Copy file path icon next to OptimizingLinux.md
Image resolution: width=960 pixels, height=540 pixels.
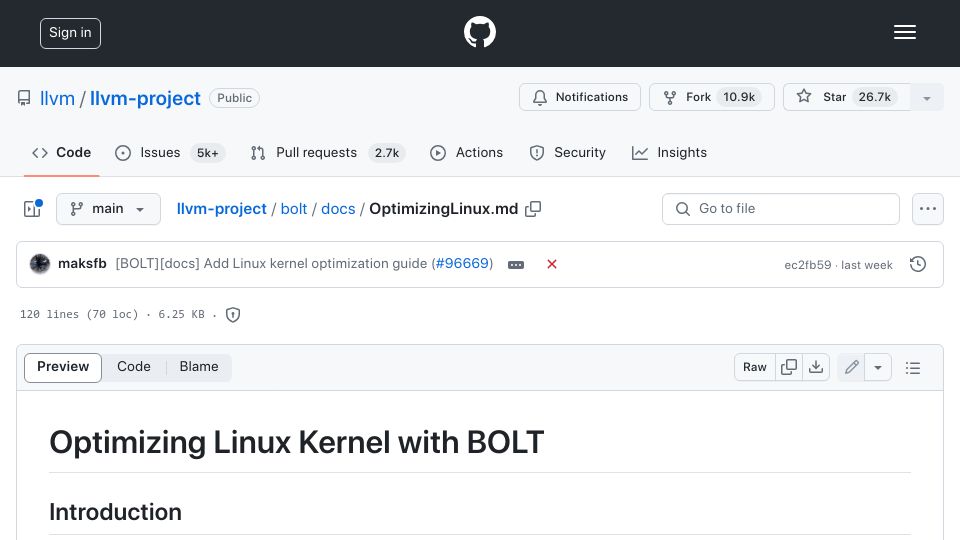click(533, 209)
